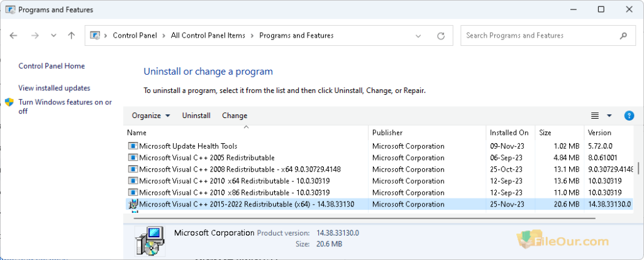Open Control Panel Home link
The height and width of the screenshot is (260, 644).
click(52, 66)
